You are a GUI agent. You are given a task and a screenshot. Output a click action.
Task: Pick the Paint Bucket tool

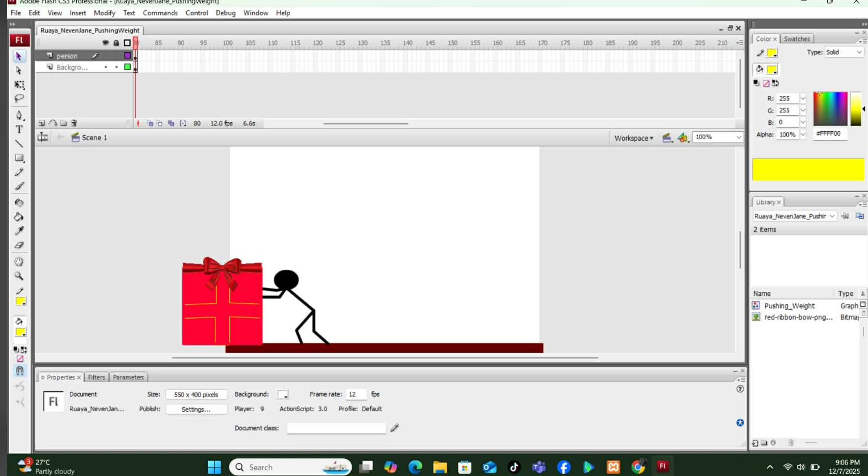coord(19,217)
